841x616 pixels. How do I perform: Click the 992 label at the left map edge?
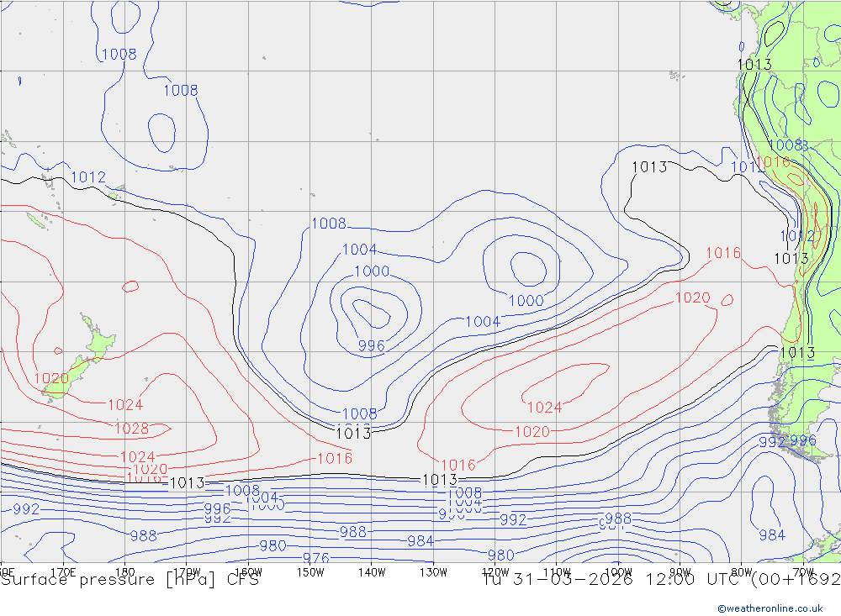[x=26, y=508]
